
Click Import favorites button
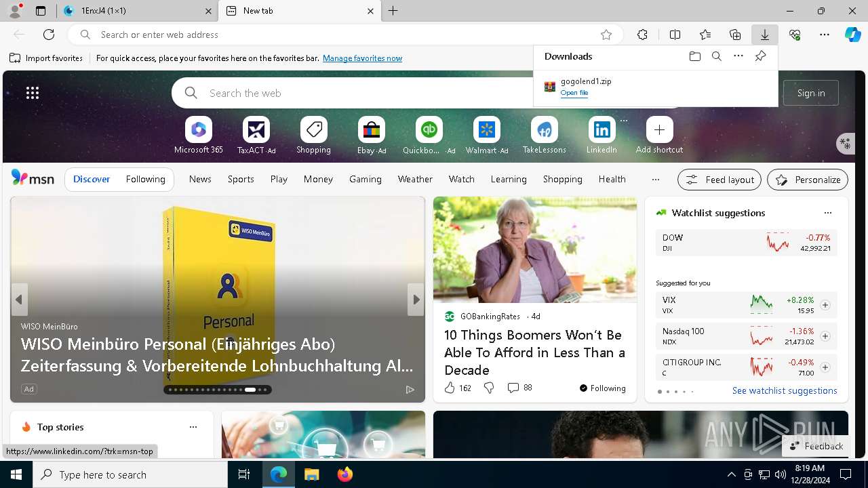point(46,58)
